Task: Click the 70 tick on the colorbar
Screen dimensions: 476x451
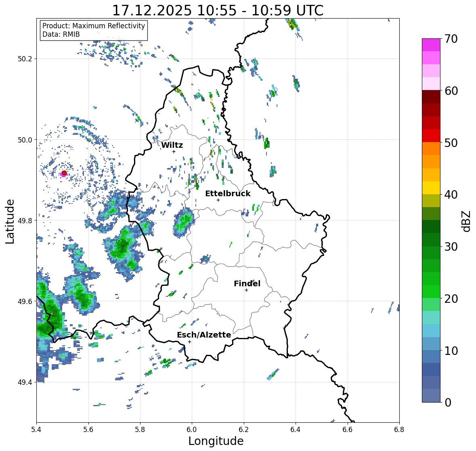Action: [x=451, y=39]
